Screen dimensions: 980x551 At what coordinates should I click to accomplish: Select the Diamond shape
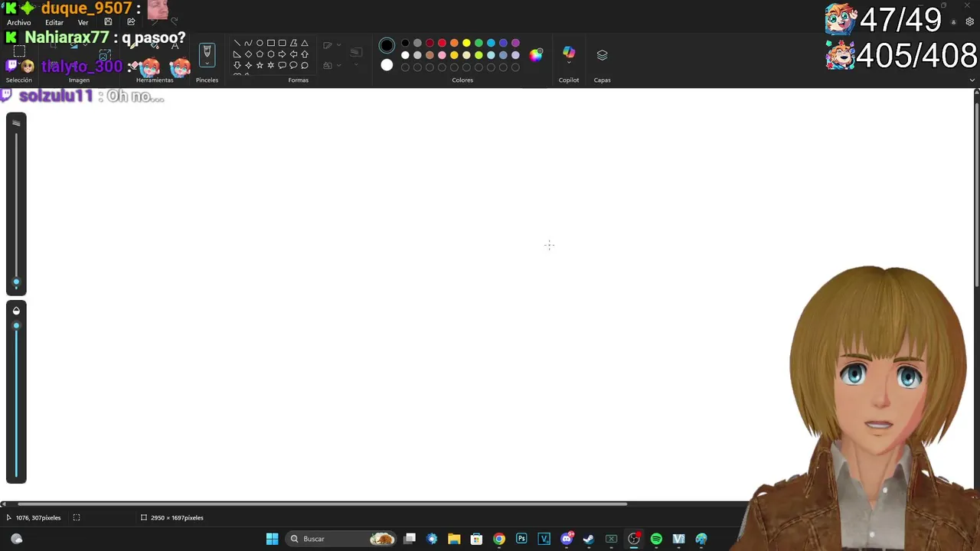(248, 54)
